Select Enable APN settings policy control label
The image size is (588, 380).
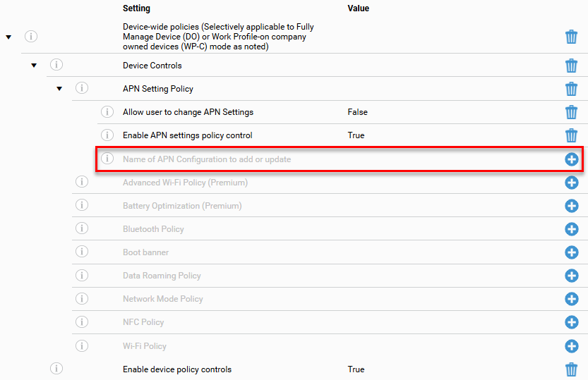(188, 135)
